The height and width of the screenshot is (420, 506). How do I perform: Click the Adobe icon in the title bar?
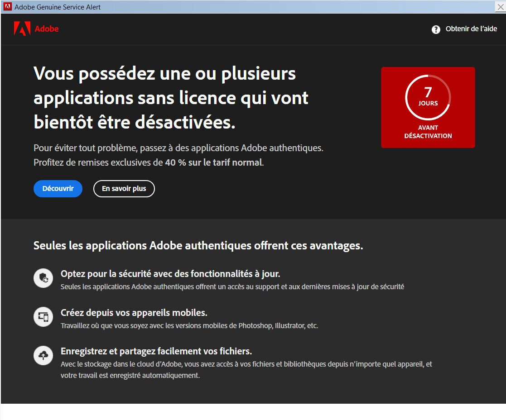(7, 6)
